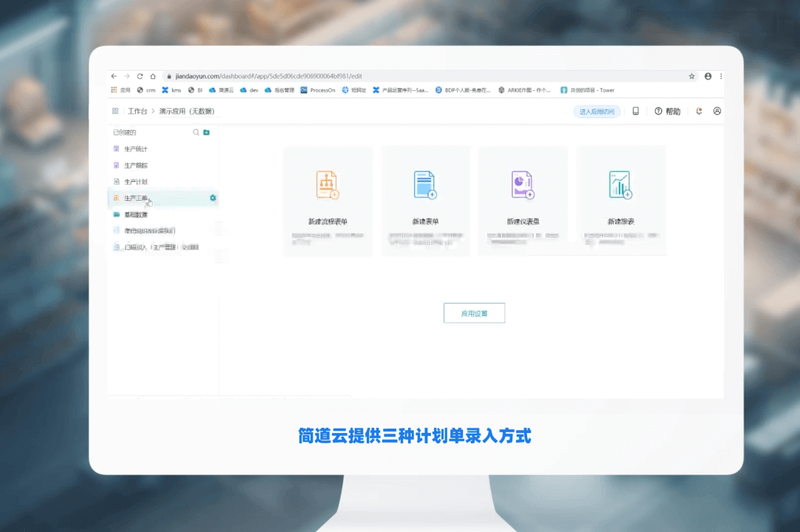Open the user avatar icon at top right
Image resolution: width=800 pixels, height=532 pixels.
tap(716, 111)
